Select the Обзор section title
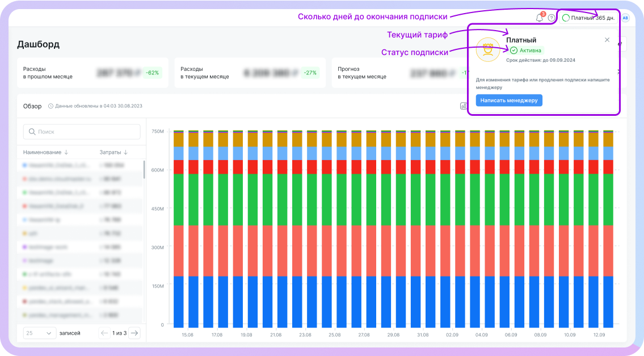Screen dimensions: 644x356 pos(32,106)
